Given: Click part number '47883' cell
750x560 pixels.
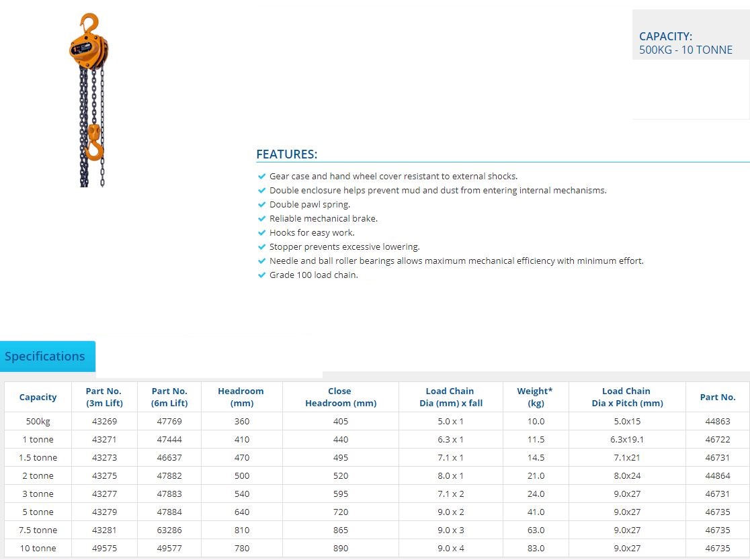Looking at the screenshot, I should pyautogui.click(x=169, y=494).
